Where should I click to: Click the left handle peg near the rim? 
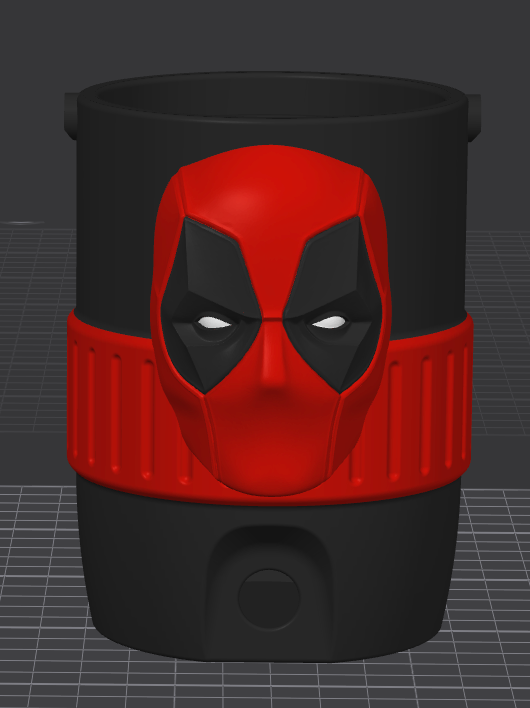coord(71,115)
